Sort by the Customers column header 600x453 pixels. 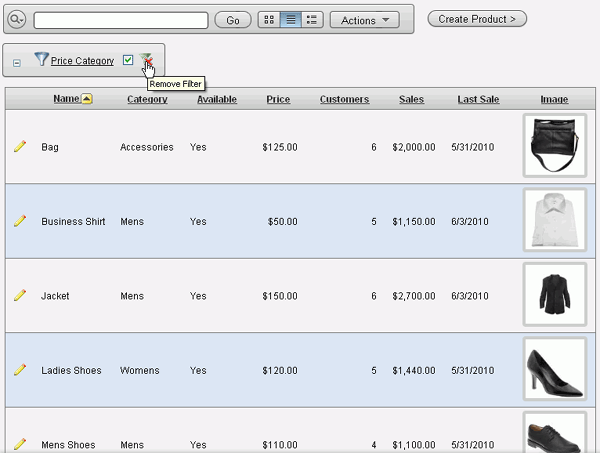coord(344,99)
